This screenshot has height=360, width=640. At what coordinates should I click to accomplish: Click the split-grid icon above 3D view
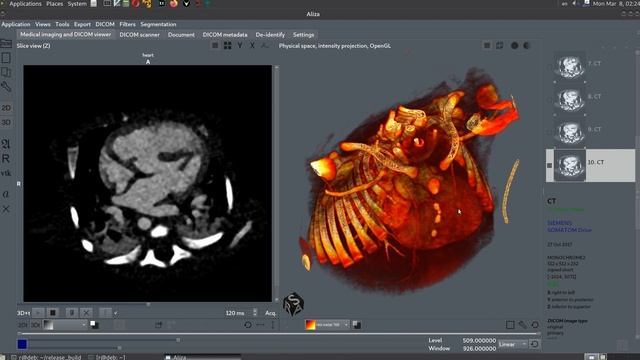click(500, 45)
